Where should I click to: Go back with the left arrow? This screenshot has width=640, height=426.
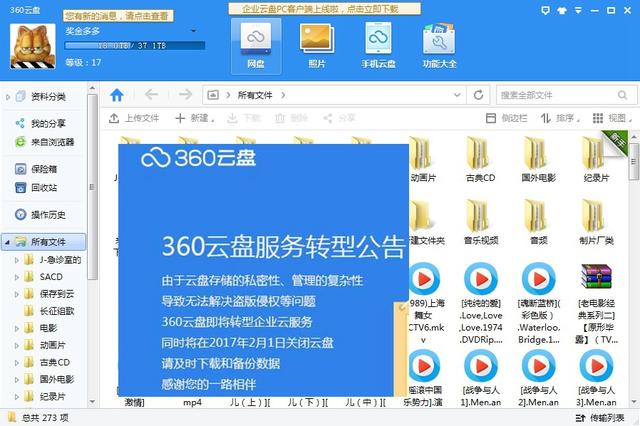tap(151, 95)
